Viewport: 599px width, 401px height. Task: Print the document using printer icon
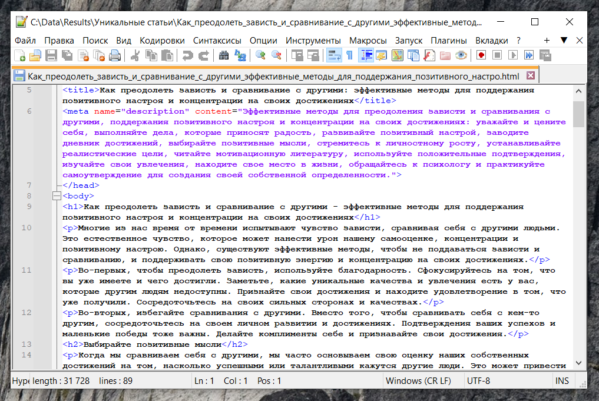[x=115, y=56]
